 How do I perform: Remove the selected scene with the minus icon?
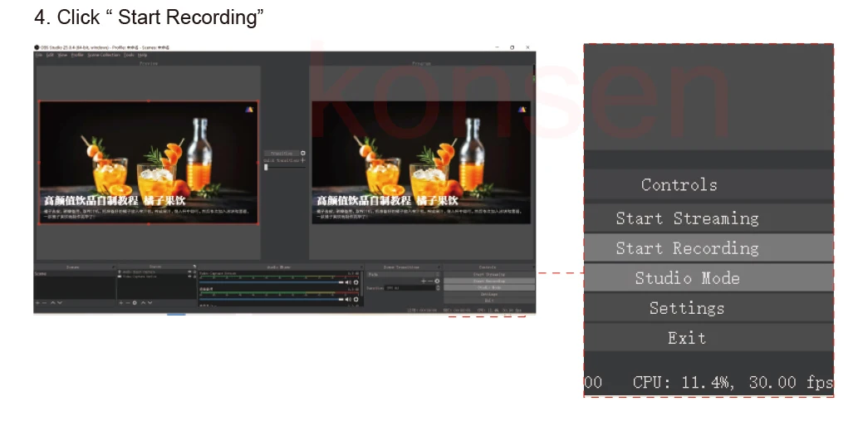coord(43,303)
